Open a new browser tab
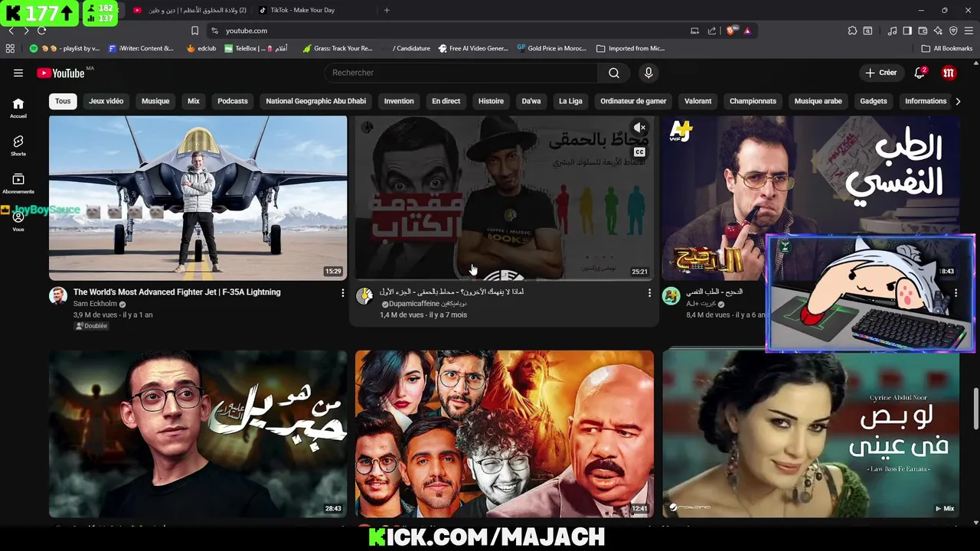980x551 pixels. (x=387, y=10)
